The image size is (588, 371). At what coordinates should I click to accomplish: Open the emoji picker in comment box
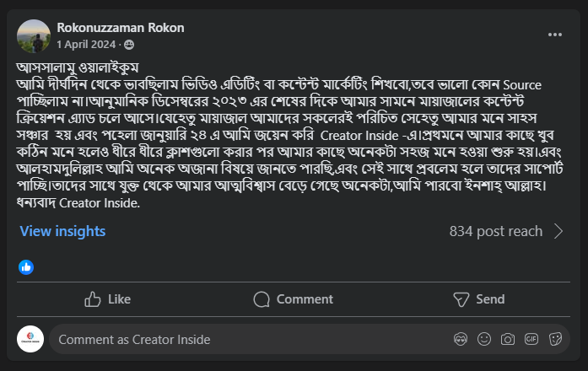[x=484, y=339]
